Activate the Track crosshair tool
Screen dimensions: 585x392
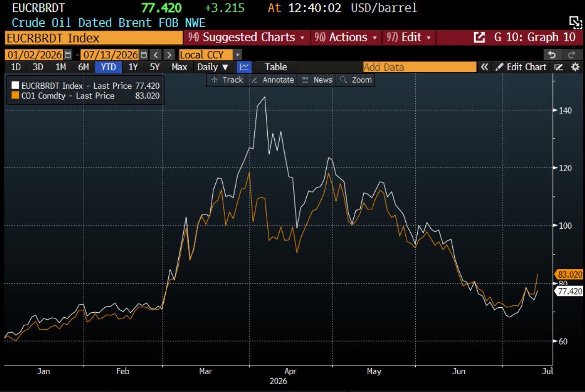point(227,80)
